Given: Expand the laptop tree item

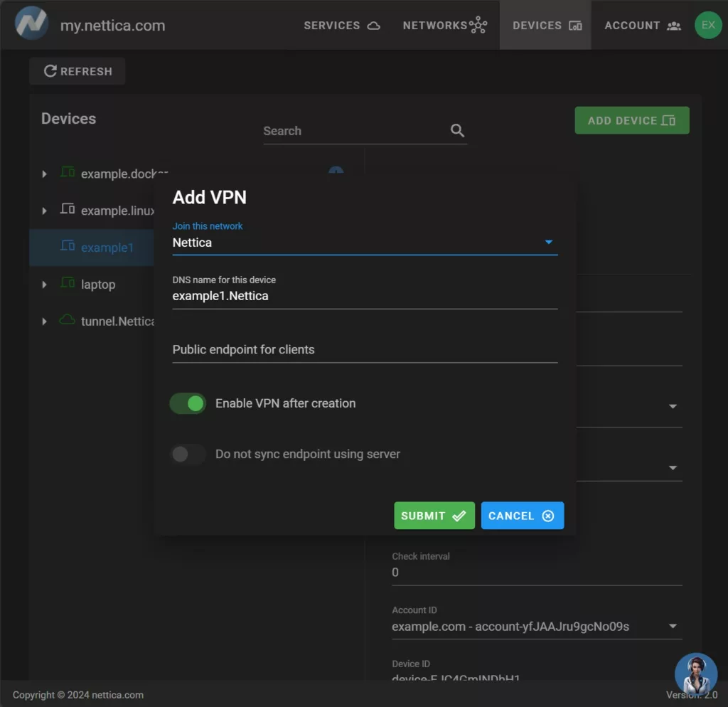Looking at the screenshot, I should pyautogui.click(x=44, y=285).
